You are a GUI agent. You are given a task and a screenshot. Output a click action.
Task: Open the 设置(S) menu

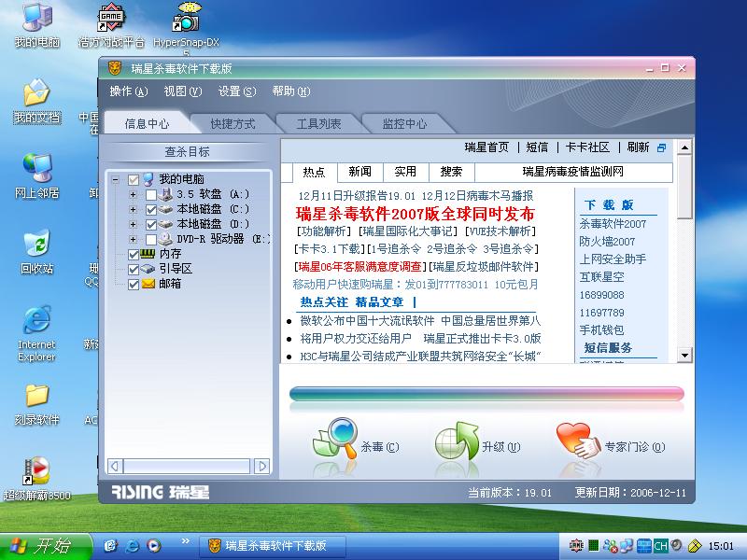(x=237, y=91)
